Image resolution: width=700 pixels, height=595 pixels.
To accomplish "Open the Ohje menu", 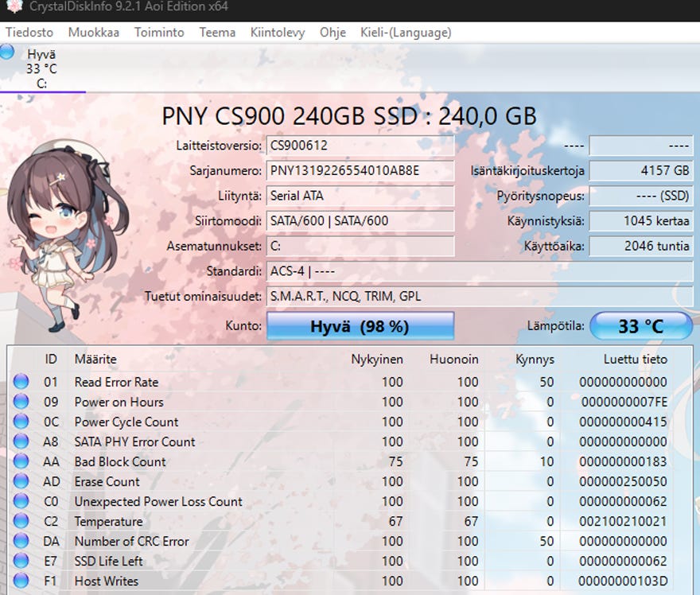I will tap(332, 33).
